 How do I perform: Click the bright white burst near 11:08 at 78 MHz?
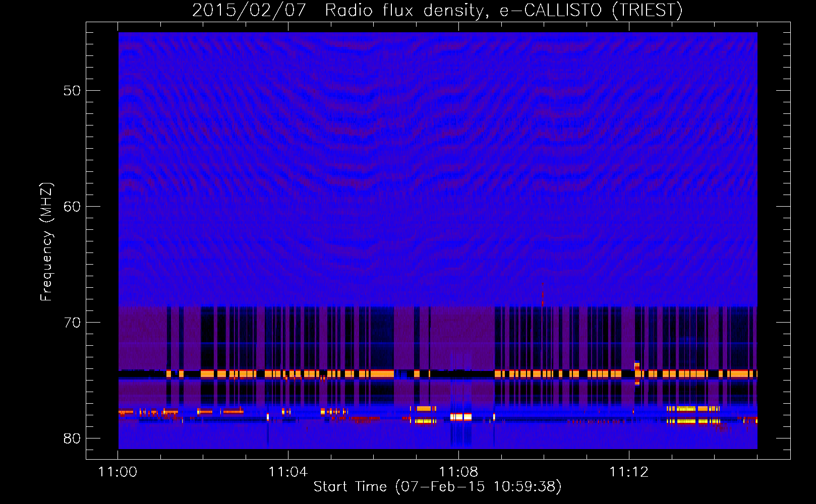coord(461,417)
